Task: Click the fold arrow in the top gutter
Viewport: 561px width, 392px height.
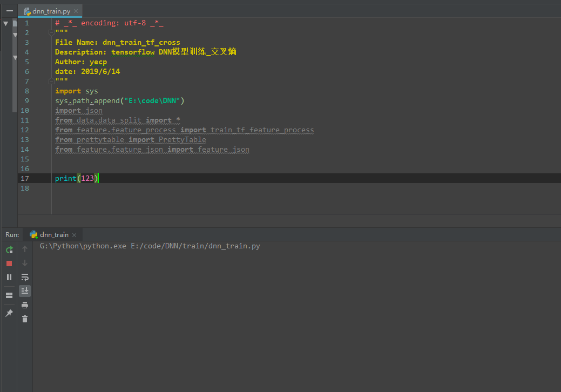Action: 5,24
